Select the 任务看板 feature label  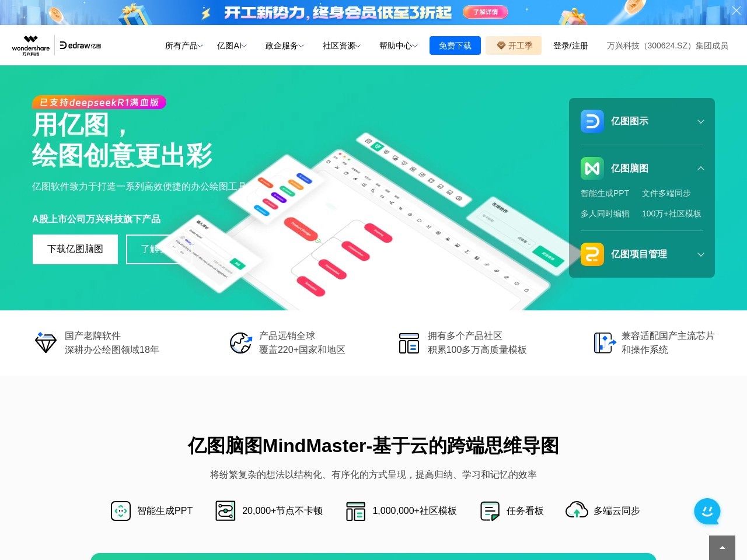525,511
